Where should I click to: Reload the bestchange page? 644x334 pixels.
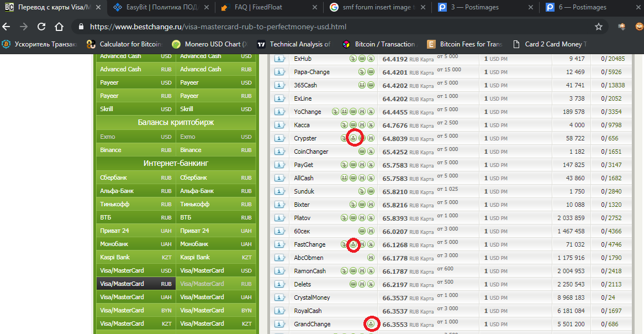click(x=41, y=27)
